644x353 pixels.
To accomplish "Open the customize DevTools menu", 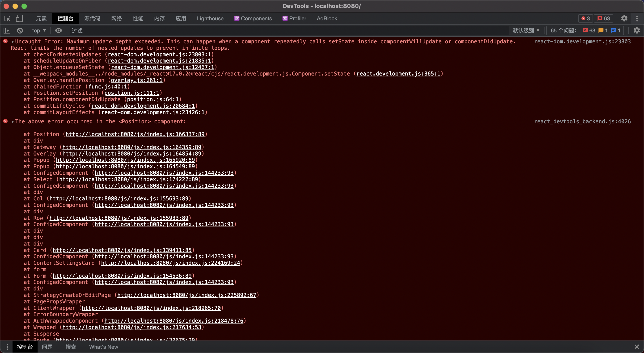I will coord(637,18).
